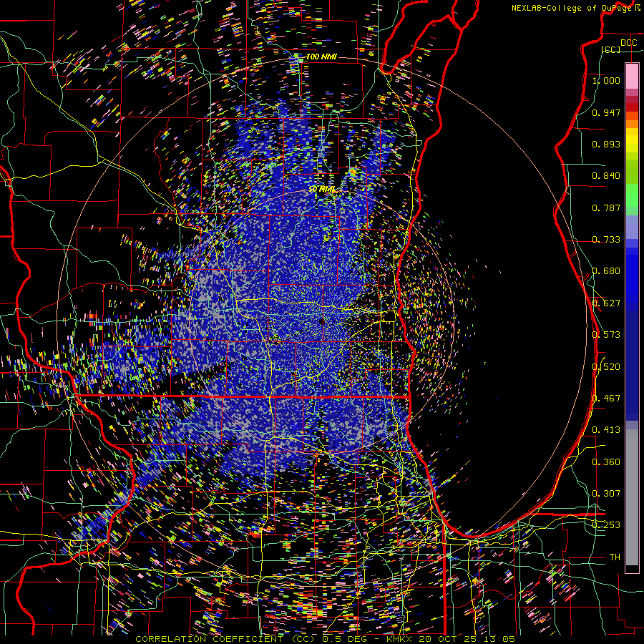The width and height of the screenshot is (644, 644).
Task: Pick the bright green segment of the color bar
Action: point(632,195)
